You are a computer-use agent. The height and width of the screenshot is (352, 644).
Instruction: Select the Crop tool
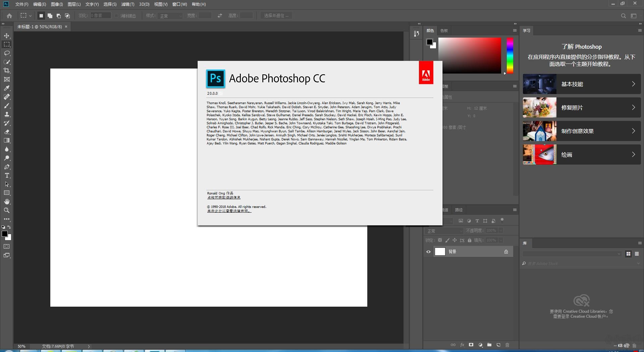point(7,71)
